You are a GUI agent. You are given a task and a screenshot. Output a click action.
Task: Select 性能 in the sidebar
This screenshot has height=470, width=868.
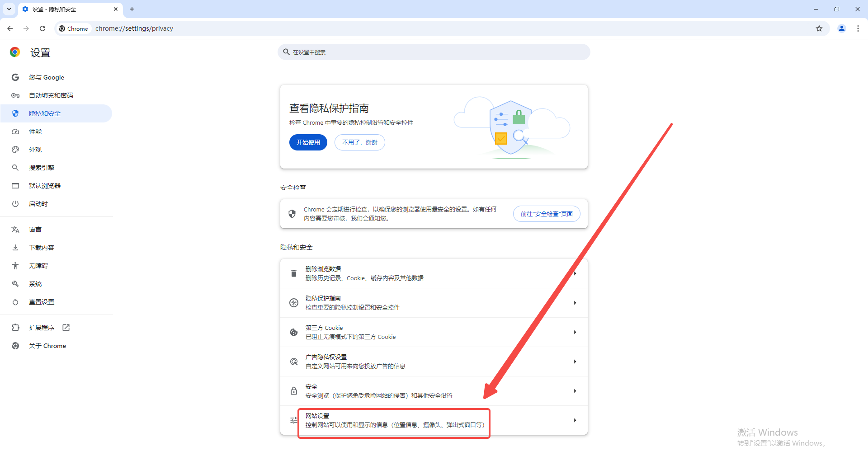[x=56, y=132]
